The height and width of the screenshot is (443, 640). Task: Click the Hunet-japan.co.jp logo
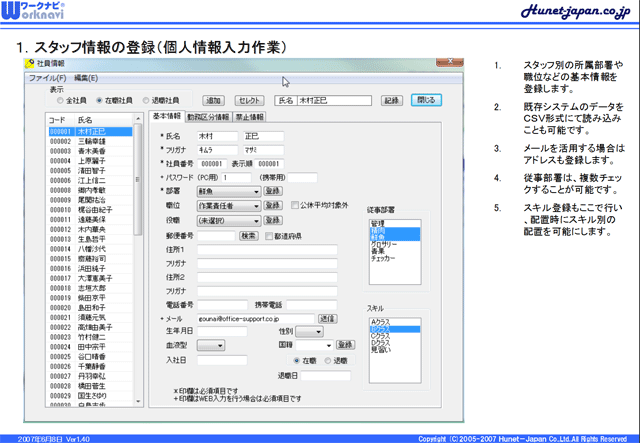[575, 10]
